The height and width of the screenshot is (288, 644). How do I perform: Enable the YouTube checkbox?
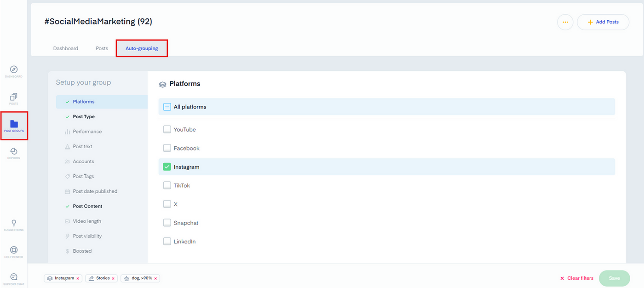[x=167, y=129]
